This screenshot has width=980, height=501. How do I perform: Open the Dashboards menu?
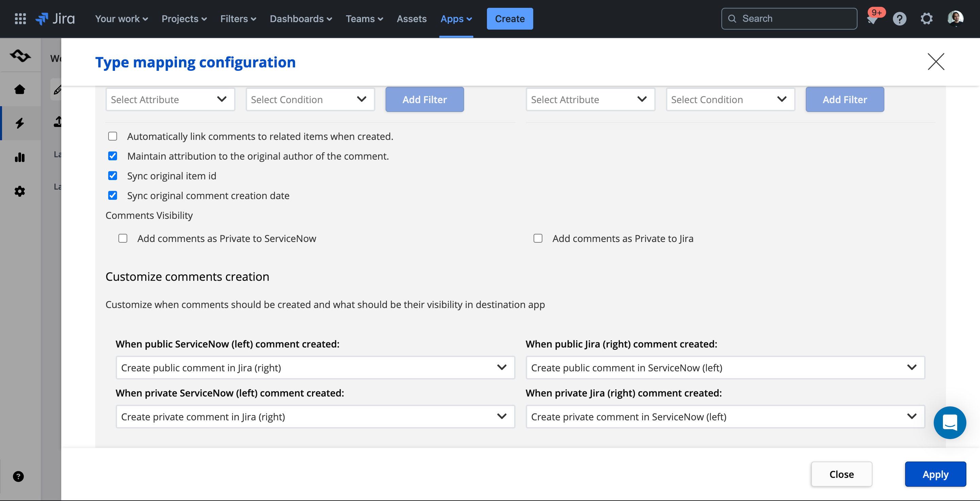(x=301, y=19)
